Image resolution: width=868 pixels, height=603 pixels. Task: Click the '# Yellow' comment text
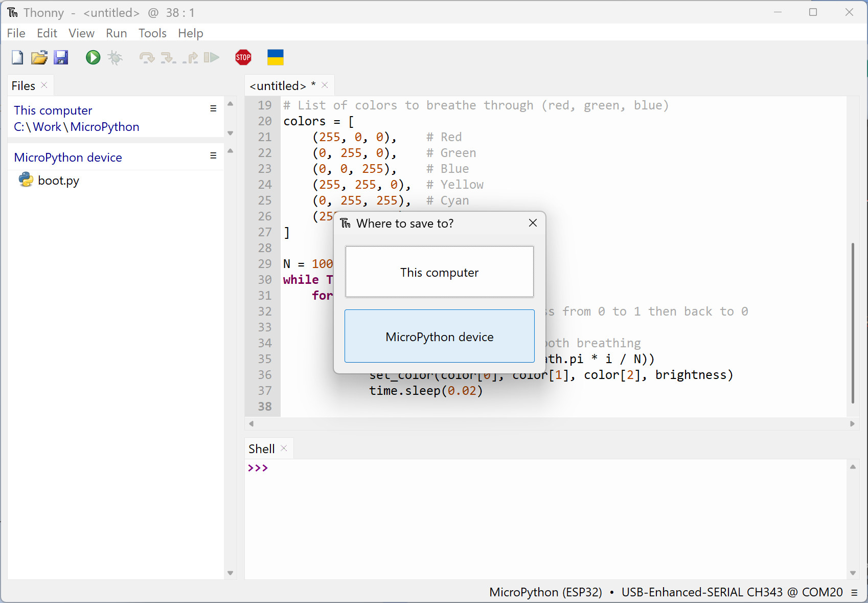point(455,185)
